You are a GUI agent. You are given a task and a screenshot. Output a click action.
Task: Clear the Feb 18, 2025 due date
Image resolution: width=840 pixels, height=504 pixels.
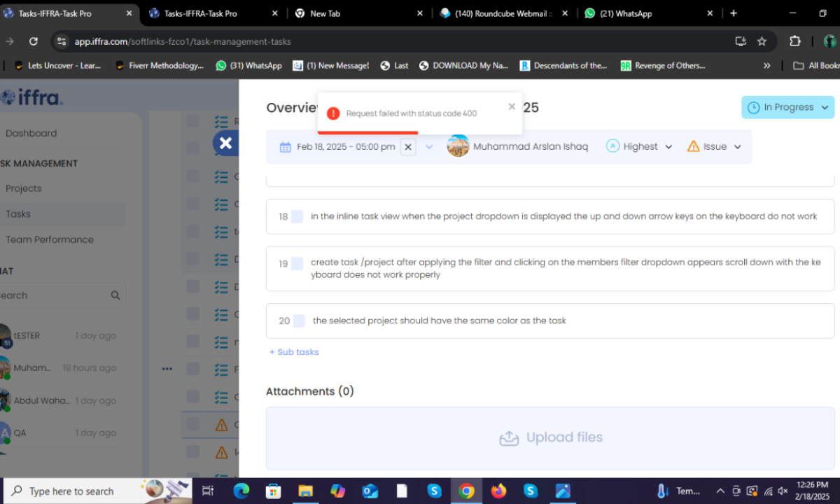409,146
